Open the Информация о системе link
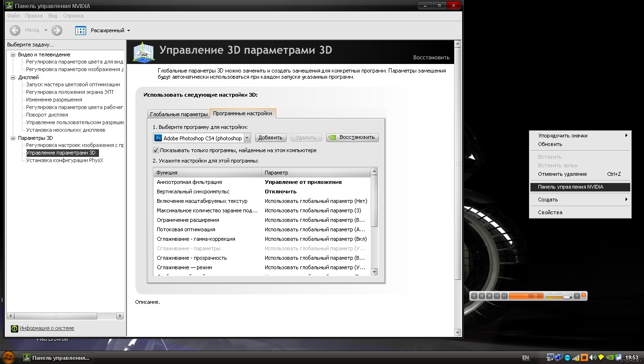 [46, 328]
